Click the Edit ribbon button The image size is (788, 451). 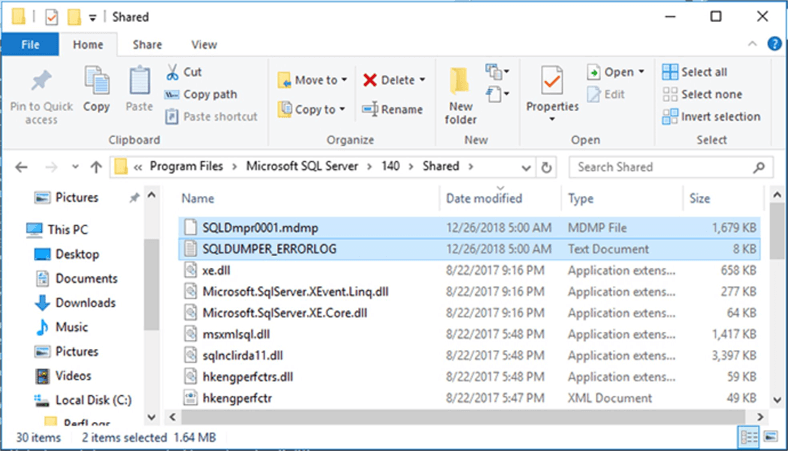click(x=606, y=94)
